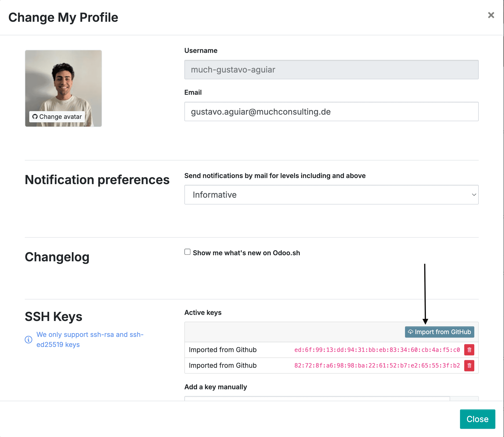
Task: Close the Change My Profile dialog with X
Action: [491, 15]
